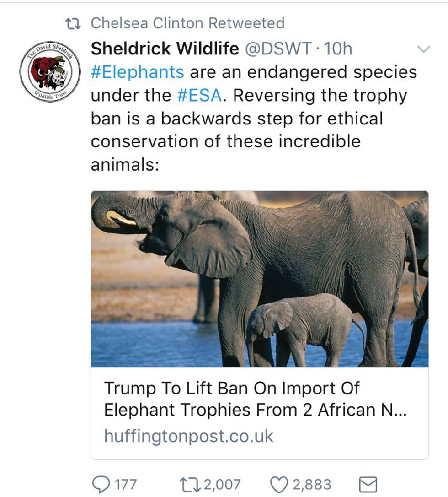The height and width of the screenshot is (497, 448).
Task: Expand the tweet options chevron
Action: [424, 49]
